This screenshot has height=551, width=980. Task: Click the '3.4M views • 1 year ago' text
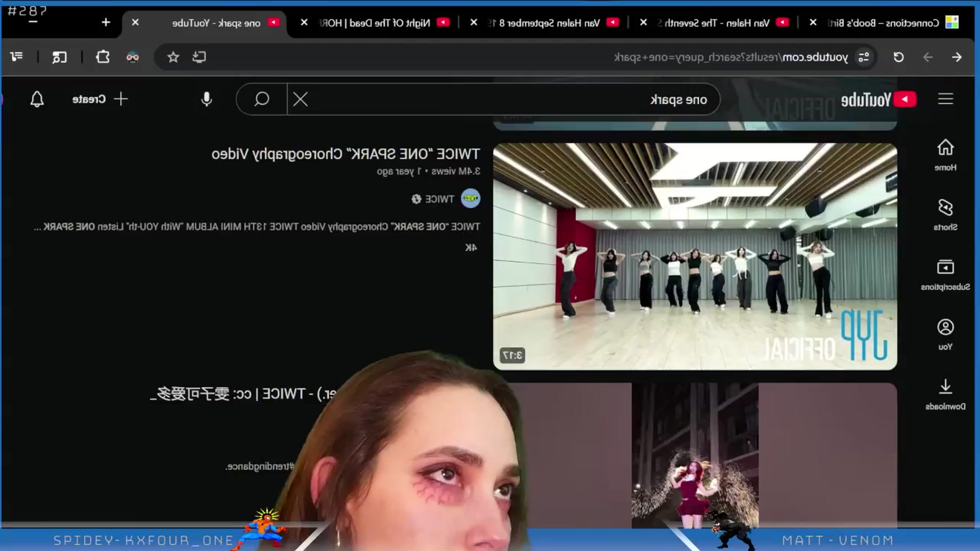point(428,171)
